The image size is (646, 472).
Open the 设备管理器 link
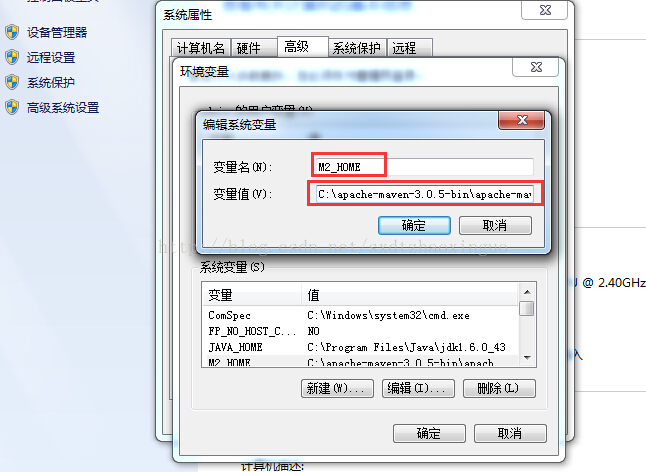coord(57,33)
